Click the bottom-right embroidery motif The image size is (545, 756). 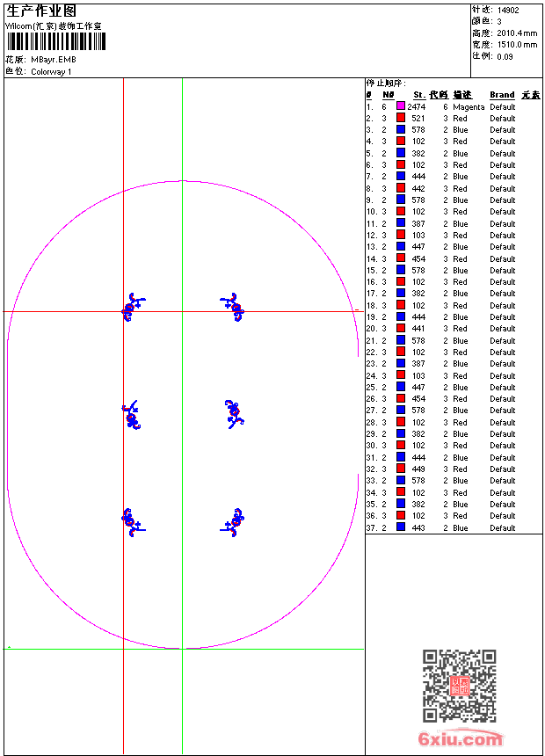234,521
